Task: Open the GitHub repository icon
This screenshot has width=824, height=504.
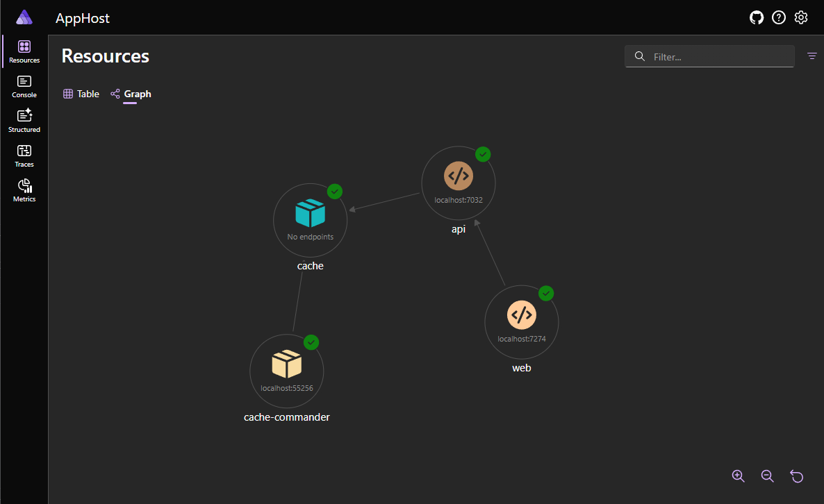Action: point(757,17)
